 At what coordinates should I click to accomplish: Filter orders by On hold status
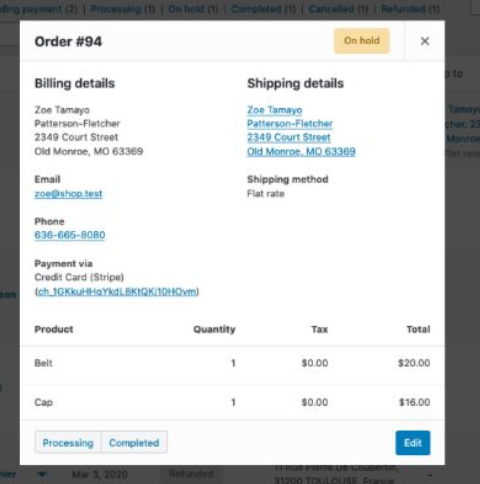click(x=193, y=9)
